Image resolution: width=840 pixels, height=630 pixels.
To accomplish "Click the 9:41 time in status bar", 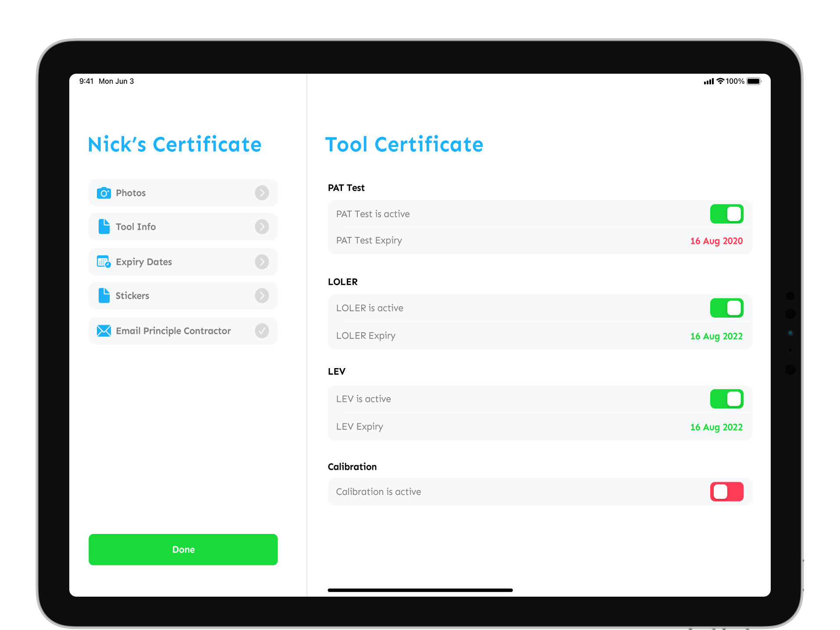I will click(86, 81).
